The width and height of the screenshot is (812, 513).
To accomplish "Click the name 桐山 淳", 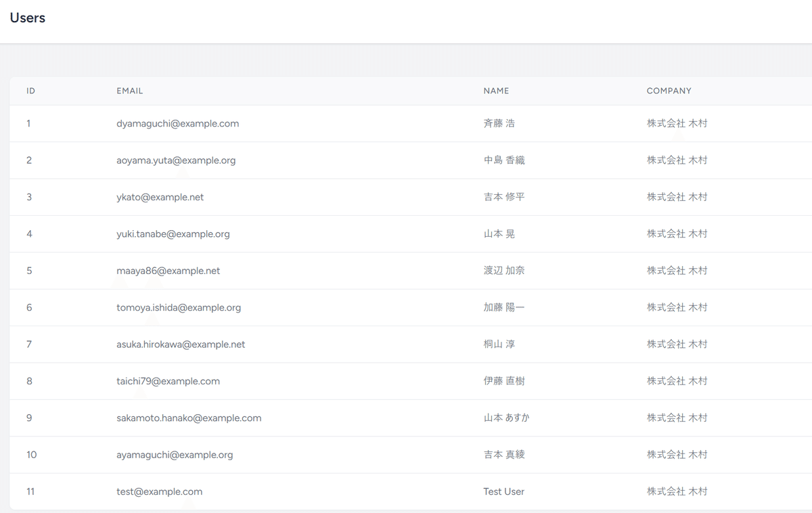I will pos(499,344).
